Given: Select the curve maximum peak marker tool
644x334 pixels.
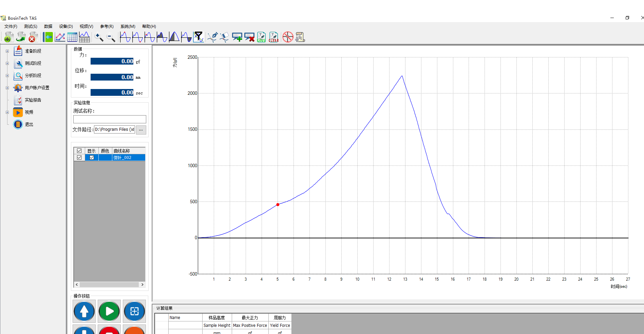Looking at the screenshot, I should pos(125,37).
